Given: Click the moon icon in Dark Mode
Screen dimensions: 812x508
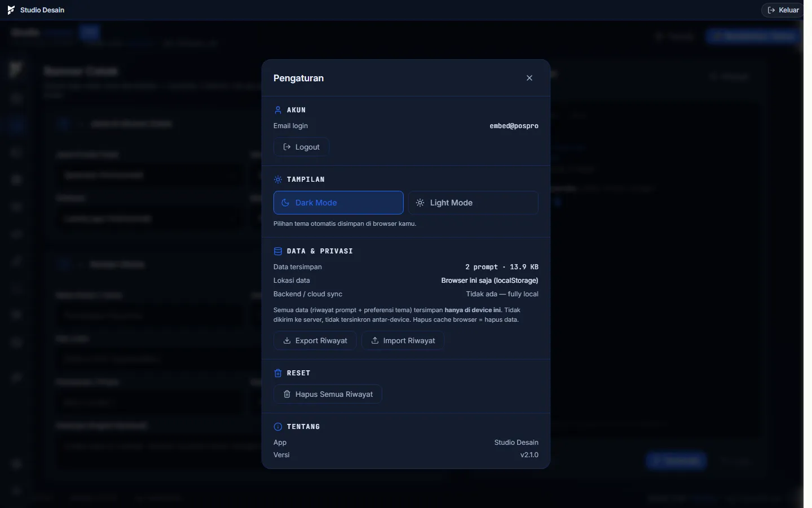Looking at the screenshot, I should point(286,203).
